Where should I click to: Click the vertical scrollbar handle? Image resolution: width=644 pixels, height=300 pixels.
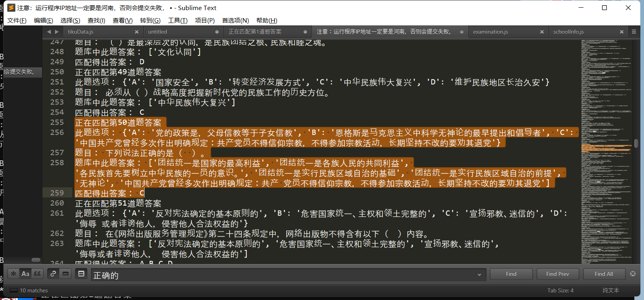636,143
